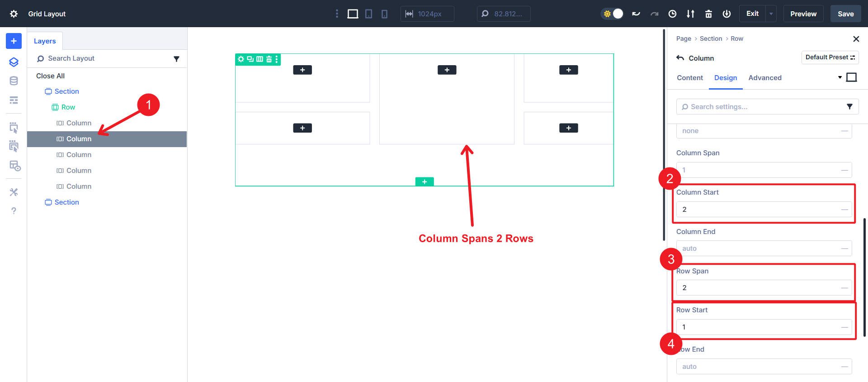Toggle the light/dark mode switch
Screen dimensions: 868x382
pyautogui.click(x=613, y=14)
